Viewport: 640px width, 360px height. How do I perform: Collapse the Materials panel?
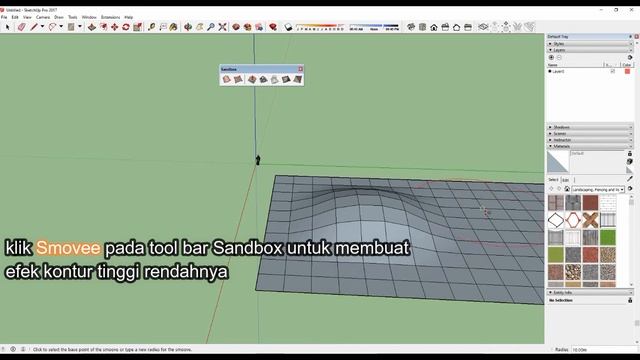click(590, 146)
